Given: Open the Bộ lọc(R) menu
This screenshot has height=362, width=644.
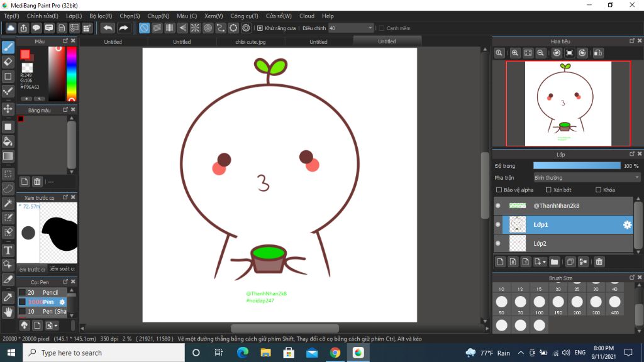Looking at the screenshot, I should (x=101, y=16).
